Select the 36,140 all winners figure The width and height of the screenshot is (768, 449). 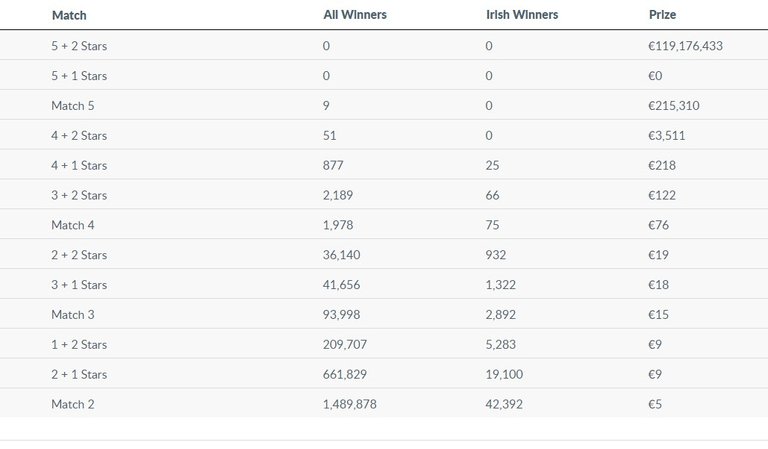click(x=342, y=255)
